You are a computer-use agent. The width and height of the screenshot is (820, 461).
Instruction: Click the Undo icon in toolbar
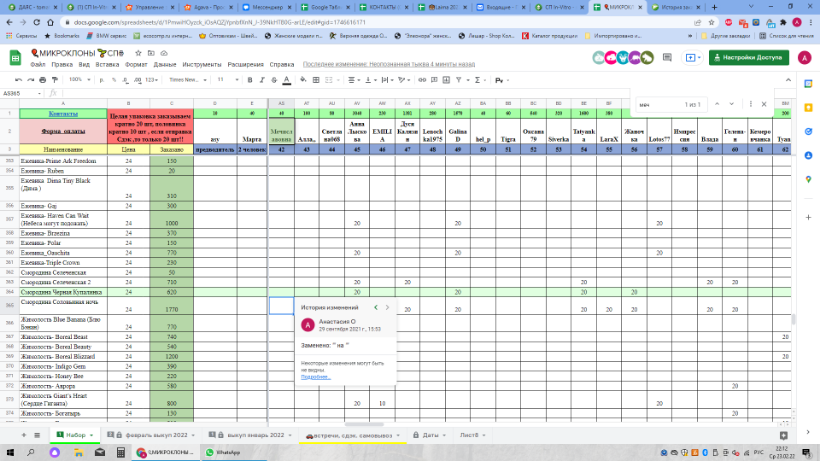tap(17, 79)
